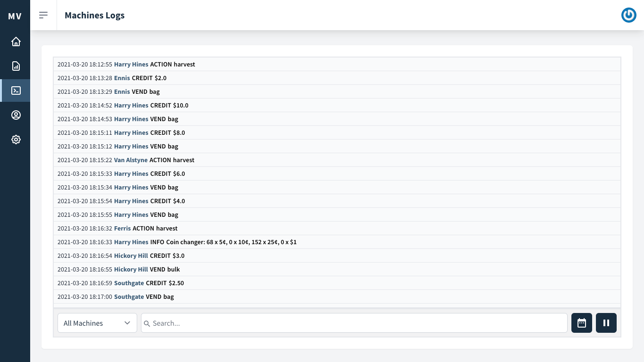The height and width of the screenshot is (362, 644).
Task: Click the MV logo in the top left
Action: coord(15,16)
